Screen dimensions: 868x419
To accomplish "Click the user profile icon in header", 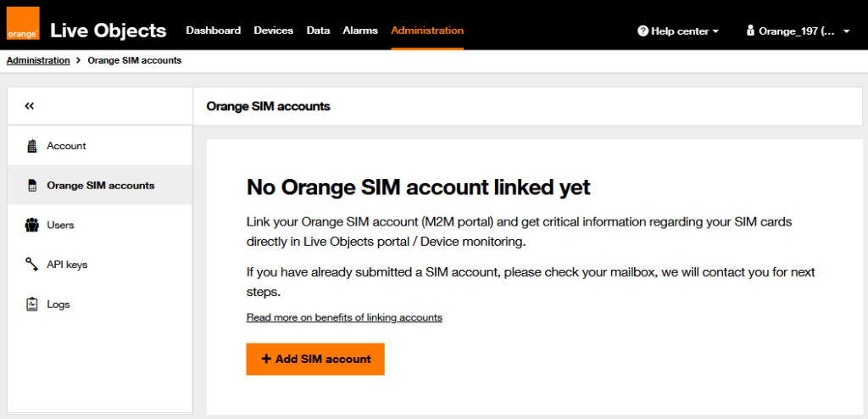I will (750, 31).
